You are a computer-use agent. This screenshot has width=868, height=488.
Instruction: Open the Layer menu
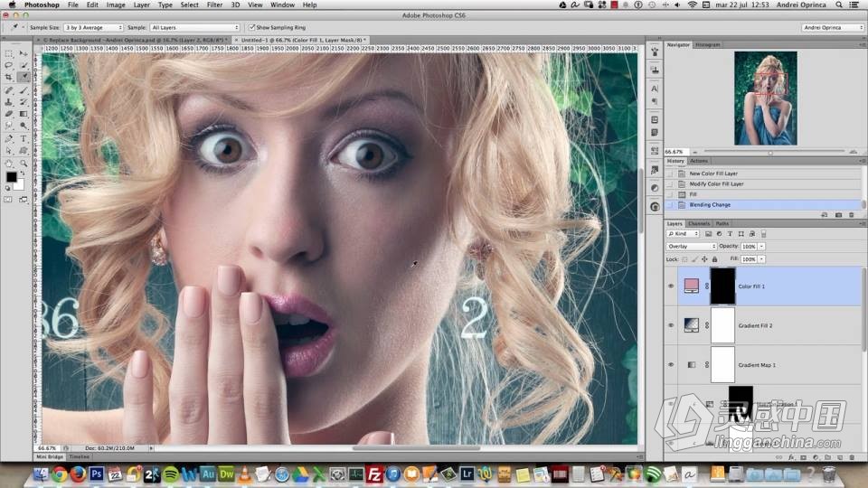(141, 5)
